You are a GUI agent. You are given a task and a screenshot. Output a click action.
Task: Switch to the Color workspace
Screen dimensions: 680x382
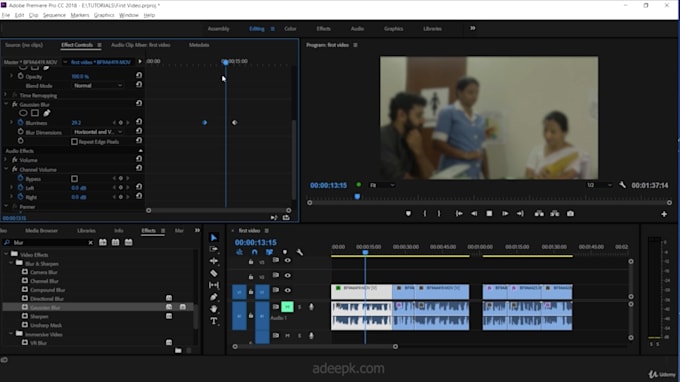click(x=290, y=29)
